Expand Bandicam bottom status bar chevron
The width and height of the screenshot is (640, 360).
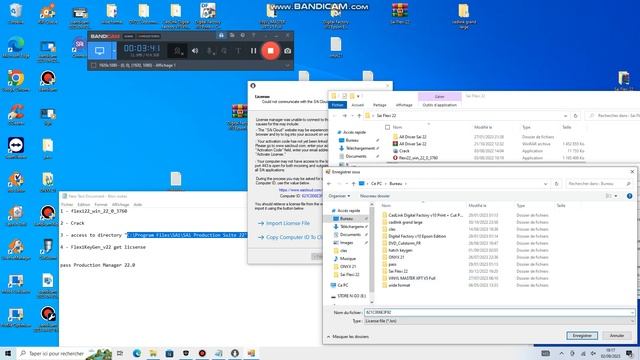287,65
